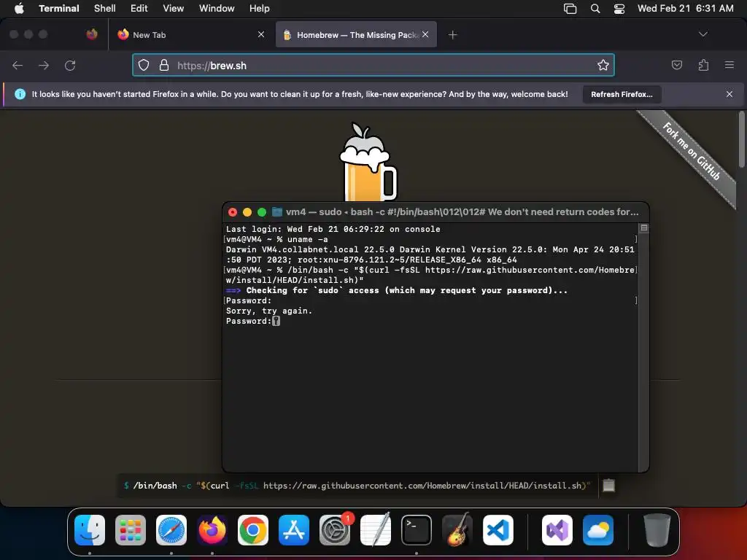Viewport: 747px width, 560px height.
Task: View site security lock info
Action: pyautogui.click(x=164, y=65)
